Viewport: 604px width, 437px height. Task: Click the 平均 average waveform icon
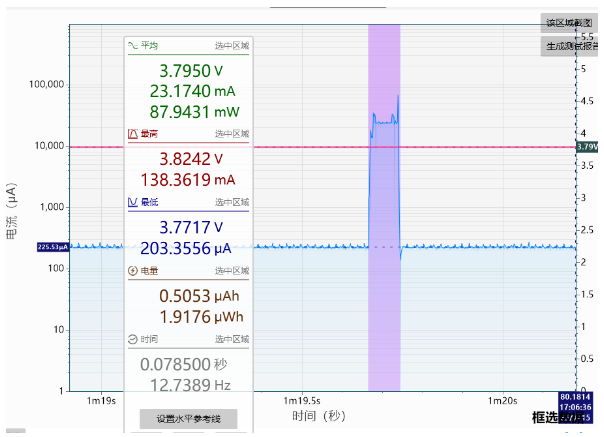[x=133, y=45]
